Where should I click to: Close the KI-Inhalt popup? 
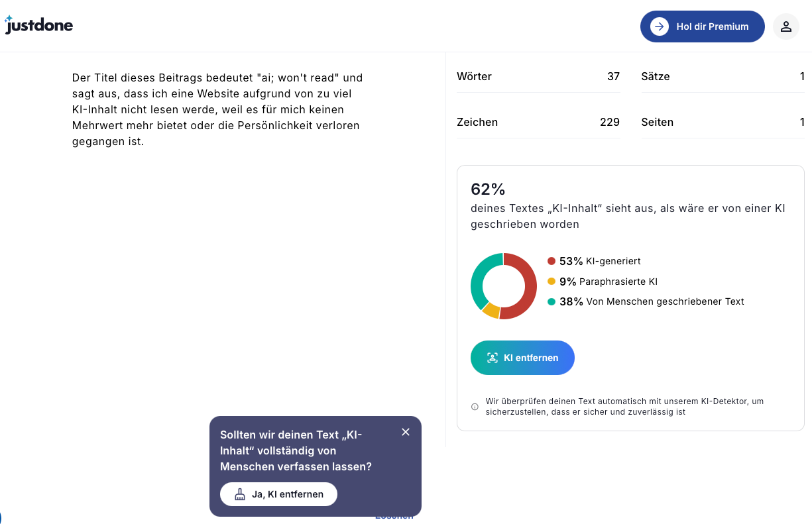pyautogui.click(x=406, y=432)
